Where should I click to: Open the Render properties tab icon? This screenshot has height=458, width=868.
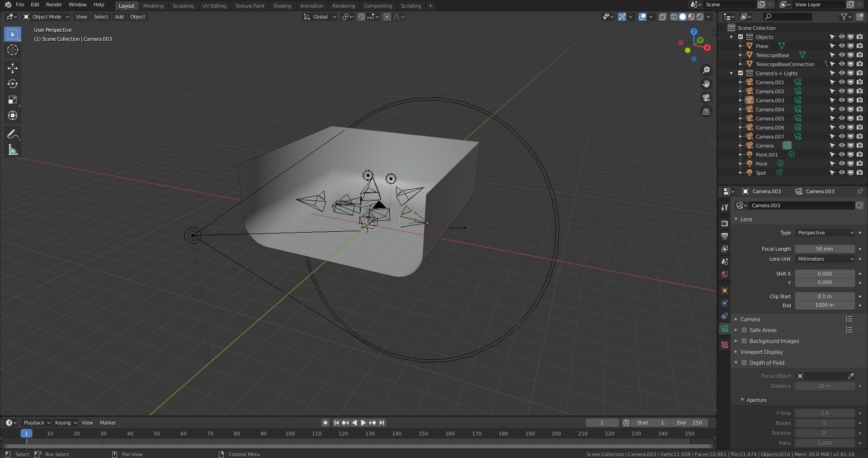point(725,223)
